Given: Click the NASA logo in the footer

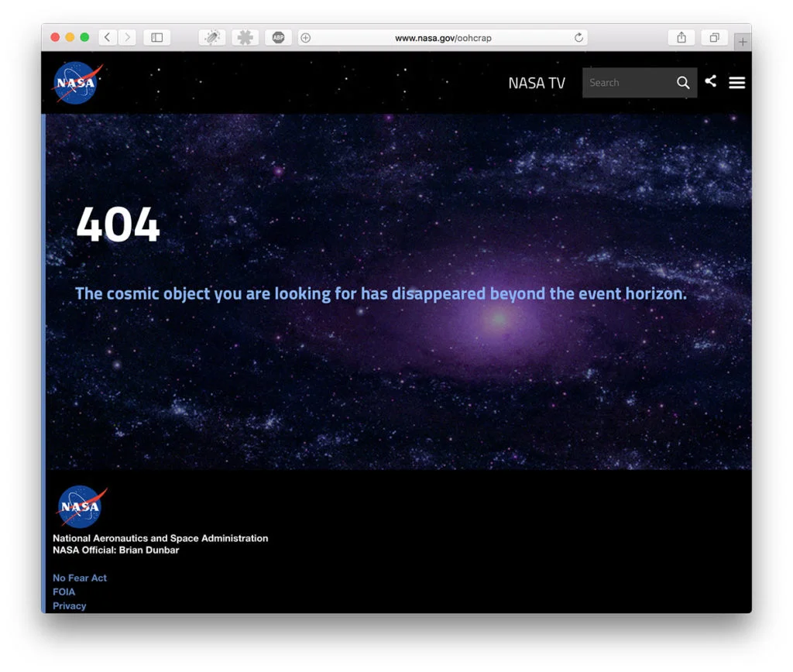Looking at the screenshot, I should pos(81,507).
